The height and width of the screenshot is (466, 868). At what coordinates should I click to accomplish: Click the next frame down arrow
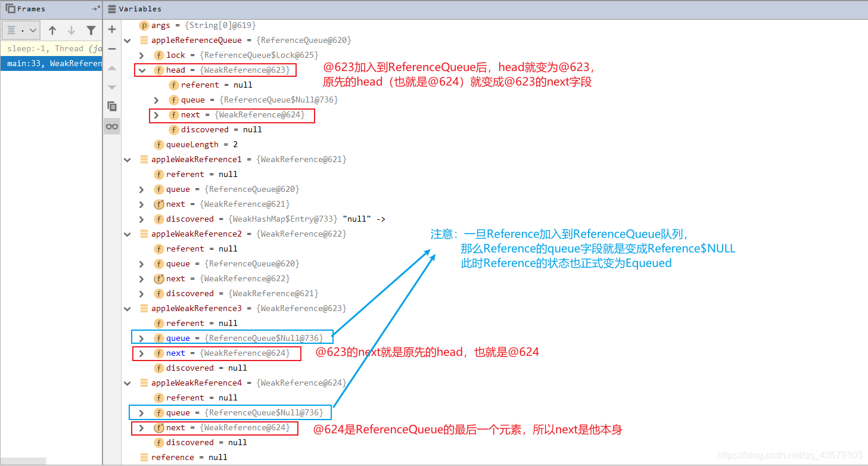(x=71, y=30)
